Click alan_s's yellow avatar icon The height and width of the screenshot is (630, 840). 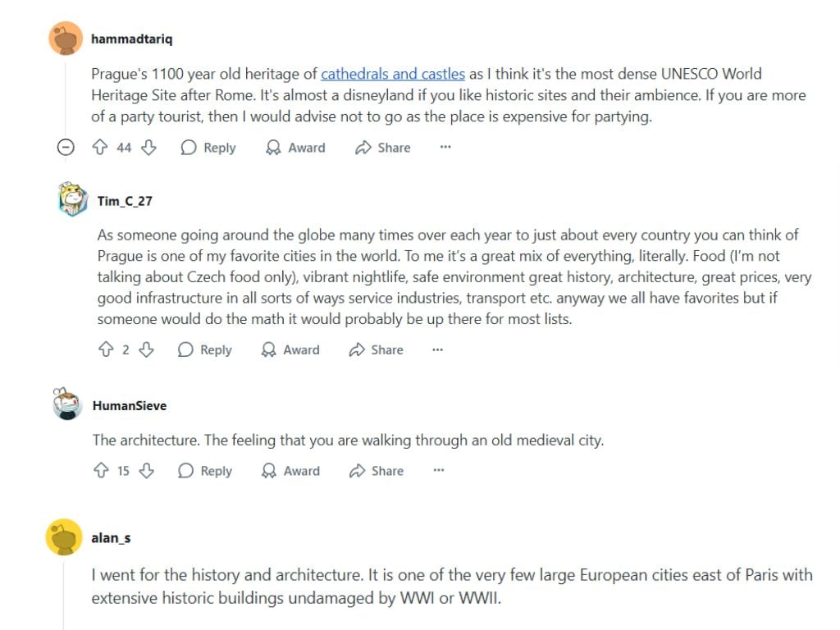tap(64, 537)
